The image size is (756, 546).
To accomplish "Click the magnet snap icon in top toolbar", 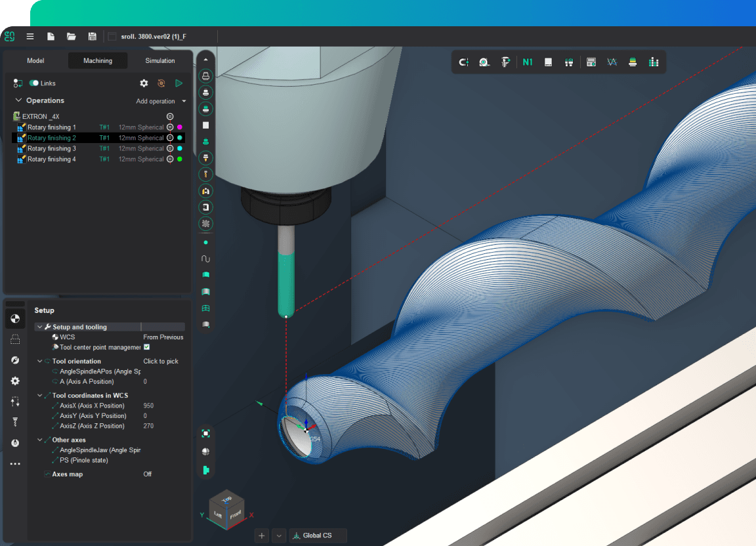I will pyautogui.click(x=464, y=62).
